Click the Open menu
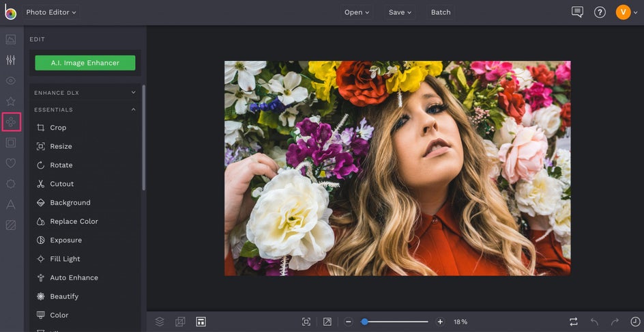 click(x=357, y=12)
